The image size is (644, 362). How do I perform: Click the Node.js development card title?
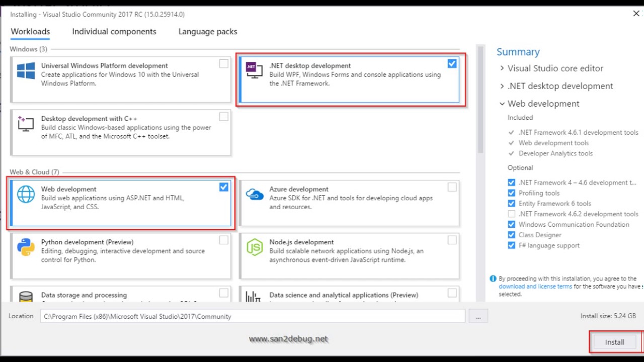[301, 242]
